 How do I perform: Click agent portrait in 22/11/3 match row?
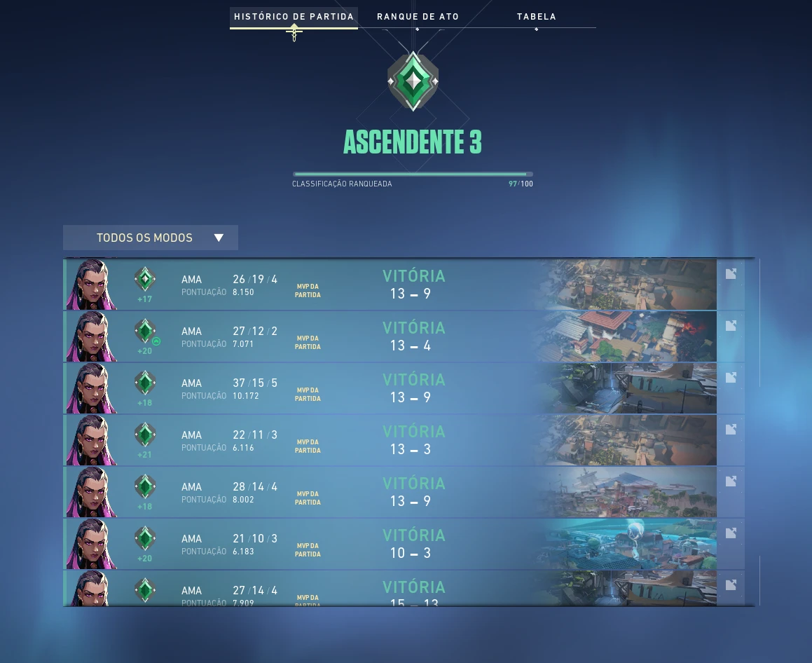[x=92, y=439]
